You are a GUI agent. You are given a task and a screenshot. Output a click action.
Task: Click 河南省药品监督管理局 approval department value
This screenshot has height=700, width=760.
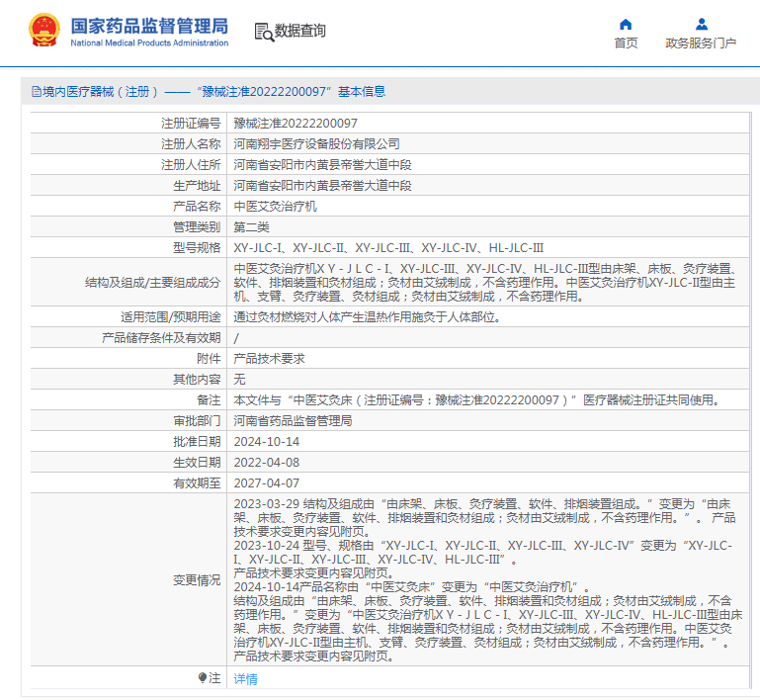[293, 421]
